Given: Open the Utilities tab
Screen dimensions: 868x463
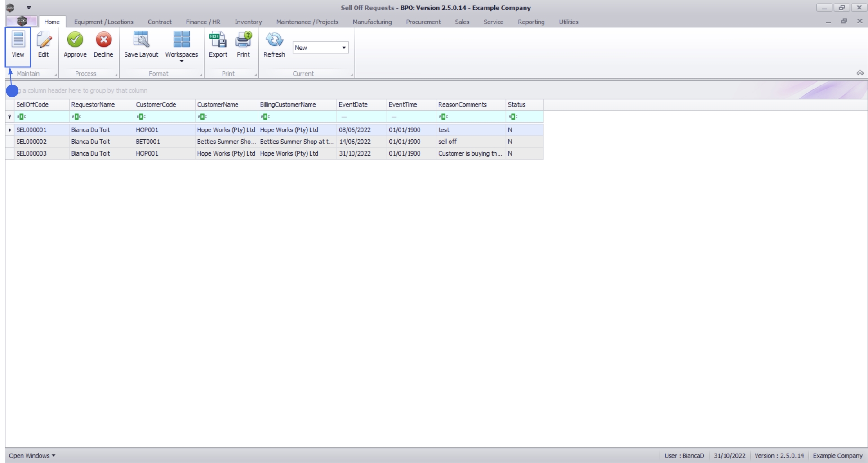Looking at the screenshot, I should pyautogui.click(x=569, y=22).
